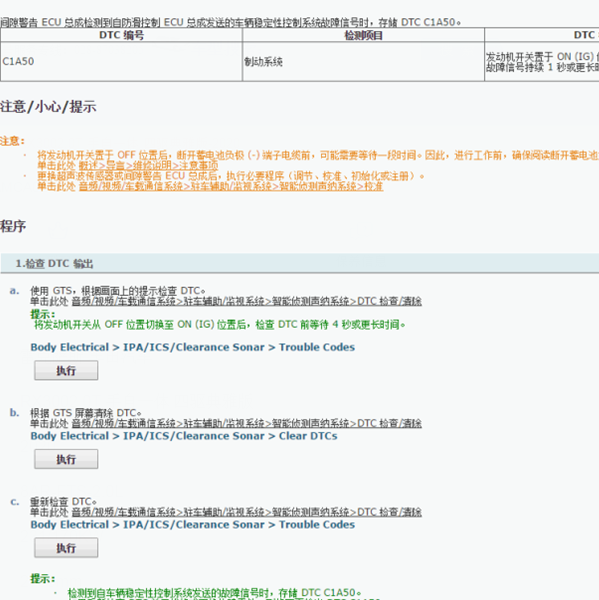599x600 pixels.
Task: Click heading 程序
Action: tap(13, 226)
